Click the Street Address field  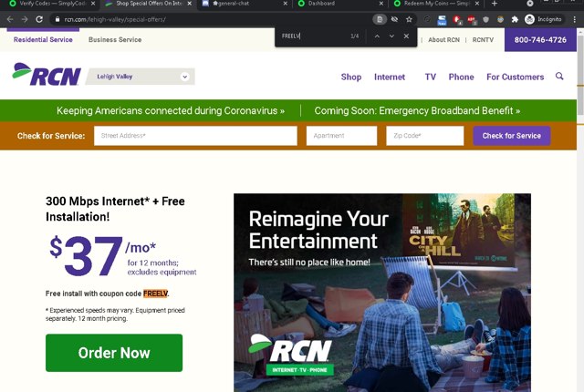point(195,136)
